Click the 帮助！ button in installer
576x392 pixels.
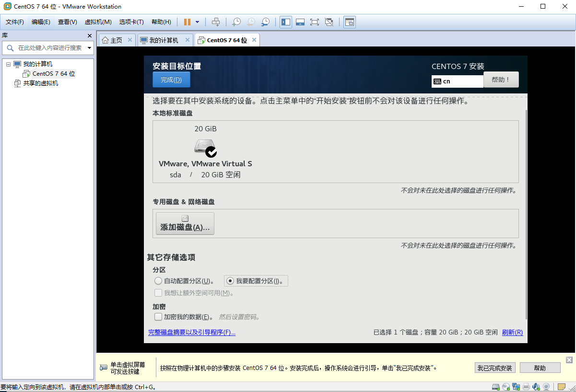[501, 80]
